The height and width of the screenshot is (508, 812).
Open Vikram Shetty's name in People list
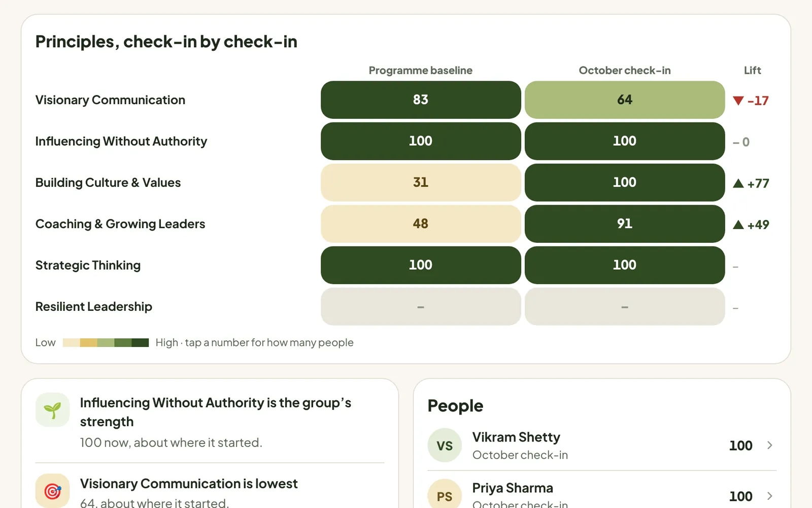(x=516, y=437)
